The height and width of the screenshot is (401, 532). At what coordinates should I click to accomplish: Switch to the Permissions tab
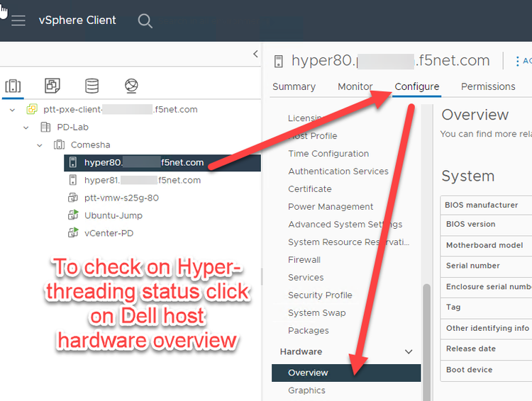[x=488, y=86]
